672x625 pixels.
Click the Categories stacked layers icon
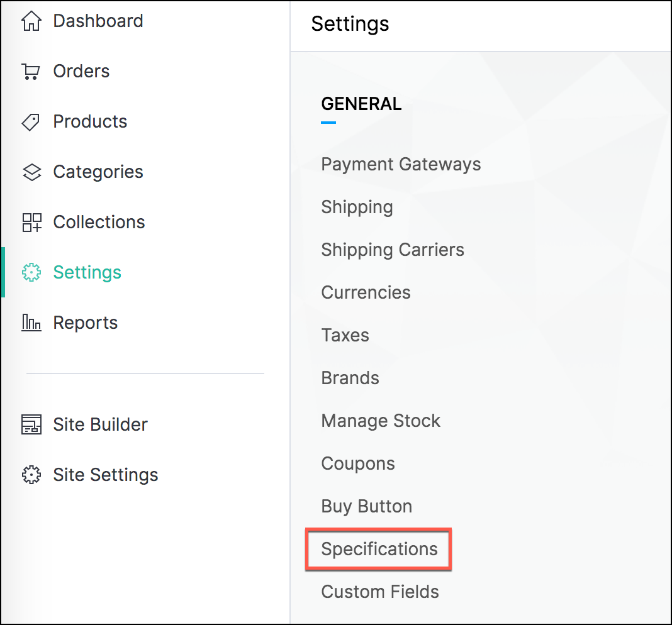31,172
